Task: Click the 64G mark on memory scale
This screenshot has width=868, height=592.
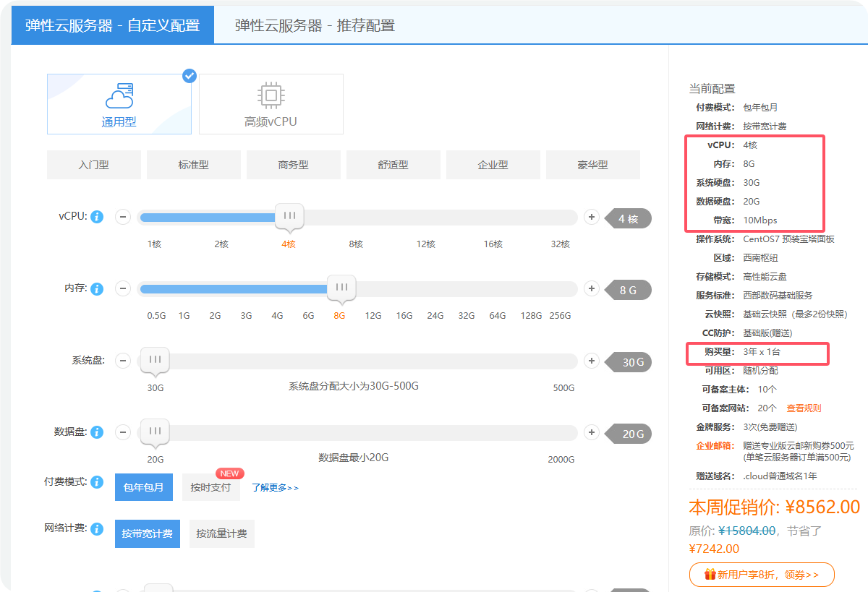Action: 498,316
